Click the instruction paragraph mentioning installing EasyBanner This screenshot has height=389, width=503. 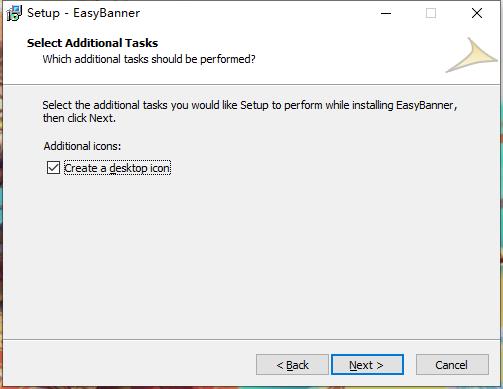pos(250,111)
